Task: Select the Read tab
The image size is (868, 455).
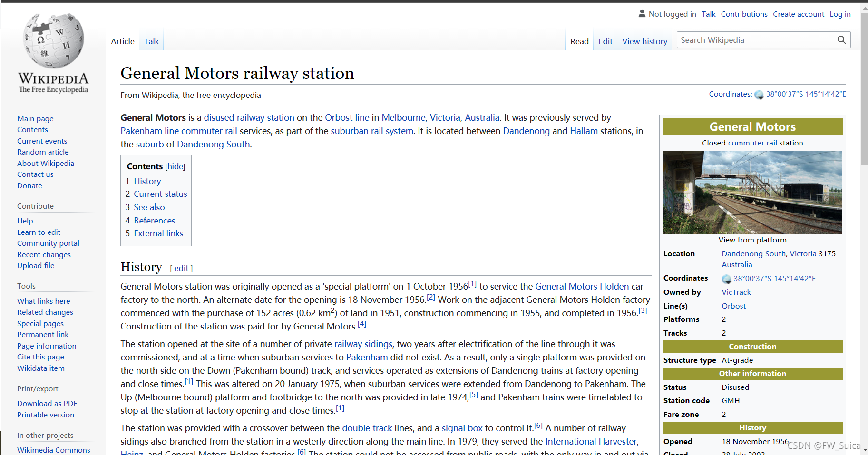Action: tap(579, 41)
